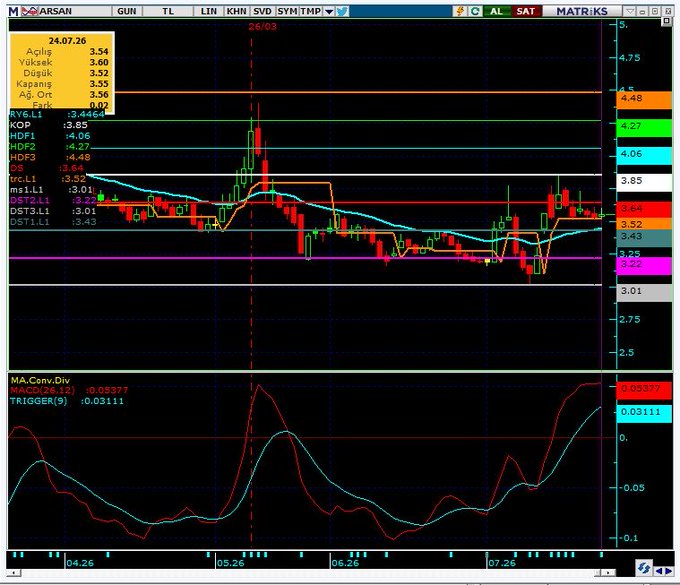The width and height of the screenshot is (680, 585).
Task: Click the DST2.L1 :3.22 indicator label
Action: pyautogui.click(x=53, y=200)
